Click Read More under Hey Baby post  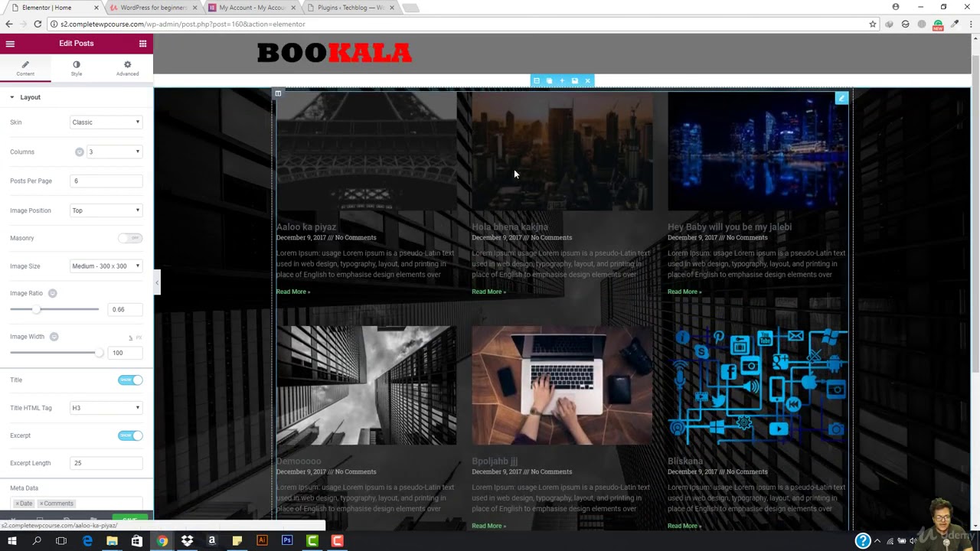(x=684, y=292)
